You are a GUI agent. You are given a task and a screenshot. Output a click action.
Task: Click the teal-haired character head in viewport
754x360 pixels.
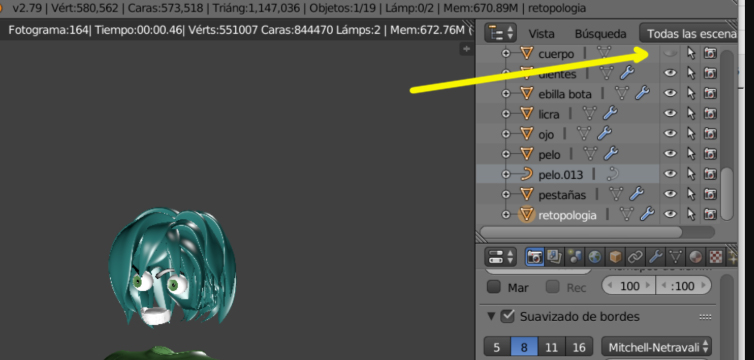(x=171, y=267)
